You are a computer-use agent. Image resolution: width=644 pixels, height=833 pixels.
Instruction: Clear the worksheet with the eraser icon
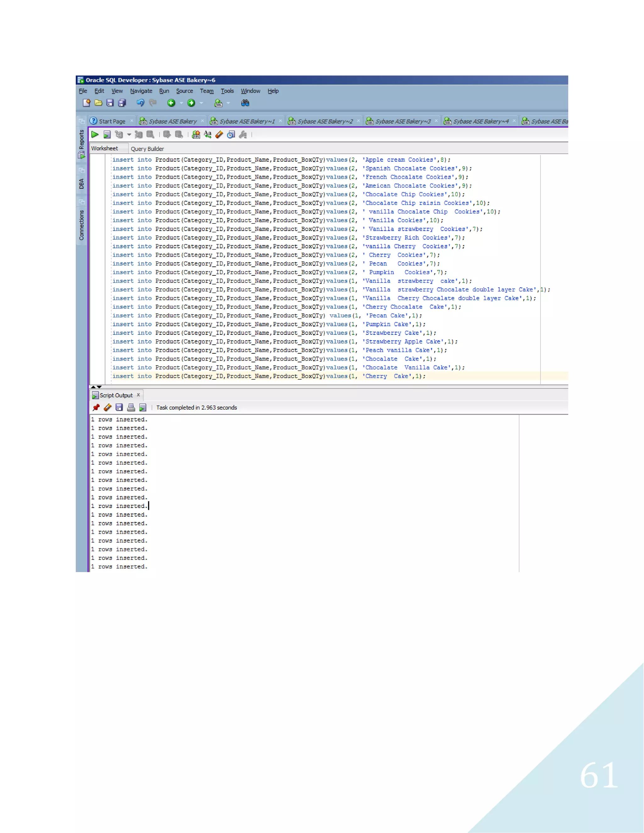pos(219,134)
